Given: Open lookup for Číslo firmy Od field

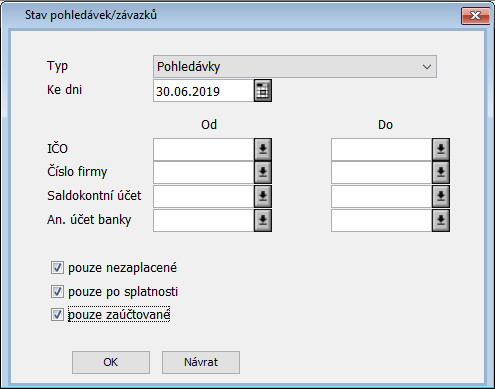Looking at the screenshot, I should point(263,172).
